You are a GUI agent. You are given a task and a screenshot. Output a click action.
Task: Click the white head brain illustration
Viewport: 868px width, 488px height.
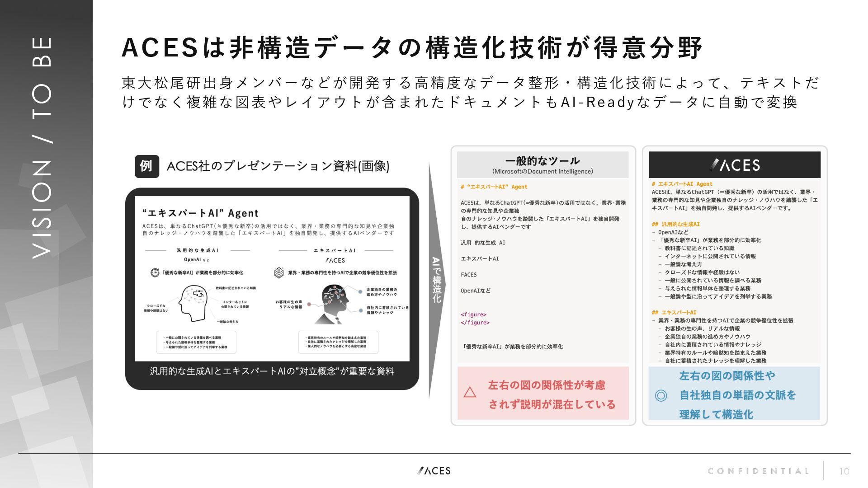[193, 303]
